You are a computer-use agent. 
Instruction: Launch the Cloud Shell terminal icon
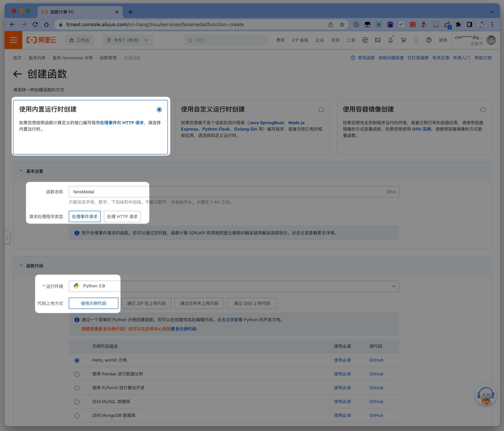tap(378, 40)
